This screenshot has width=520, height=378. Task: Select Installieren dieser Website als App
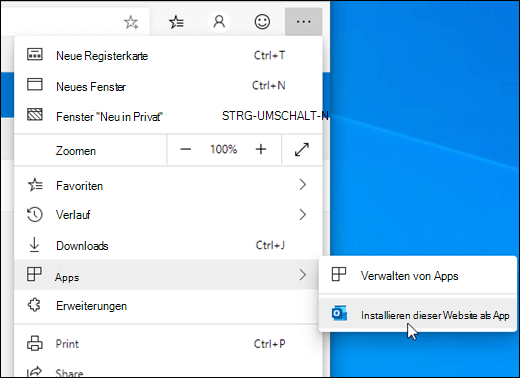pos(418,315)
